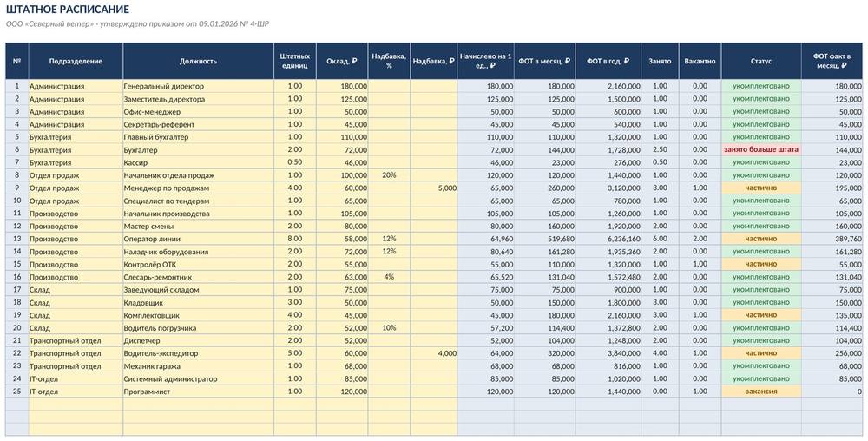Click the 389,760 actual payroll cell
The width and height of the screenshot is (868, 441).
[832, 239]
